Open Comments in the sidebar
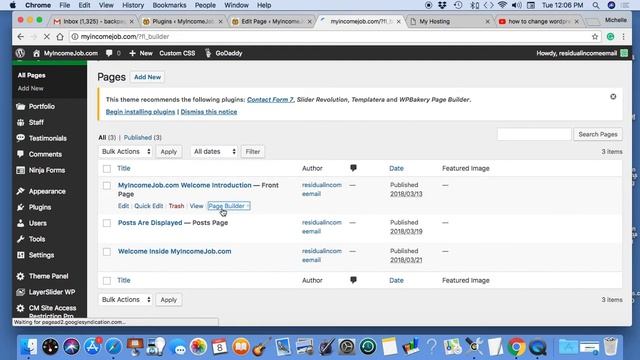This screenshot has width=640, height=360. click(x=45, y=154)
